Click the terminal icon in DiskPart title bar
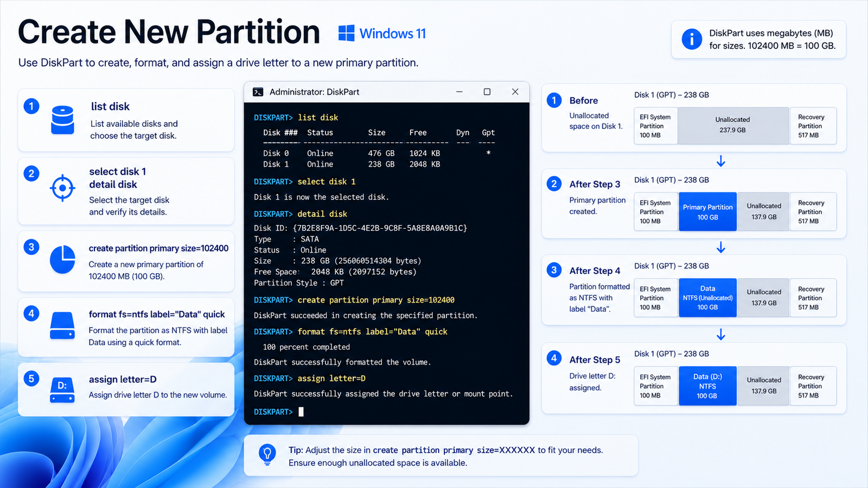The image size is (868, 488). 258,92
